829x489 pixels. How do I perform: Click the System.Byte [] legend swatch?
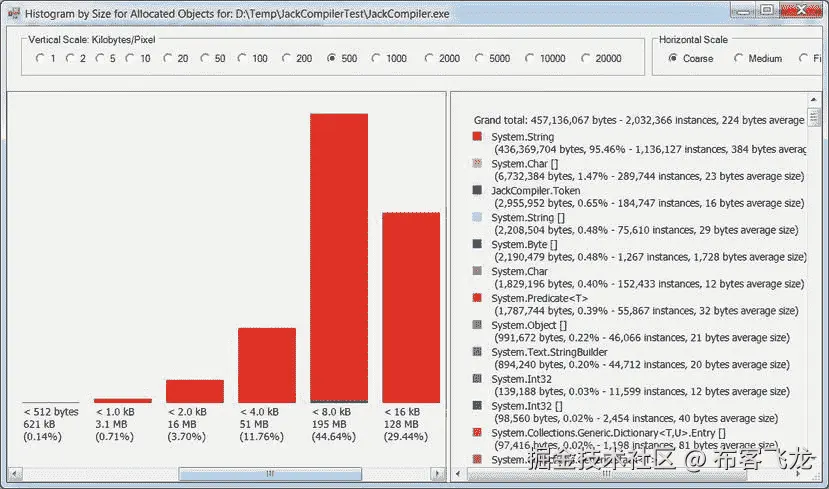coord(477,244)
